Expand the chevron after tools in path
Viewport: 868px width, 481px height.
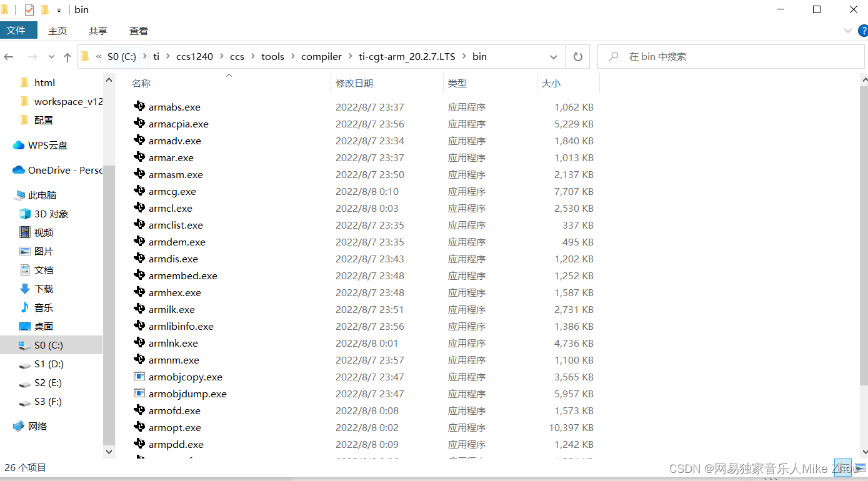click(293, 56)
